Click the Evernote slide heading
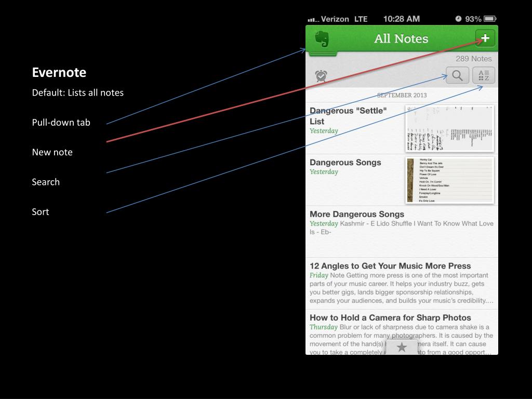 pyautogui.click(x=59, y=73)
